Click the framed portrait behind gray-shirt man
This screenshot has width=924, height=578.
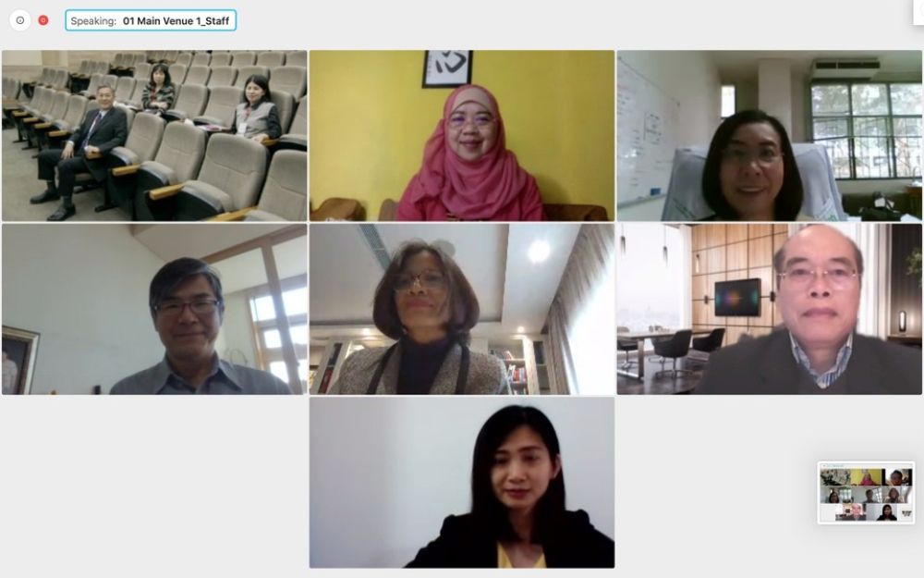coord(19,360)
